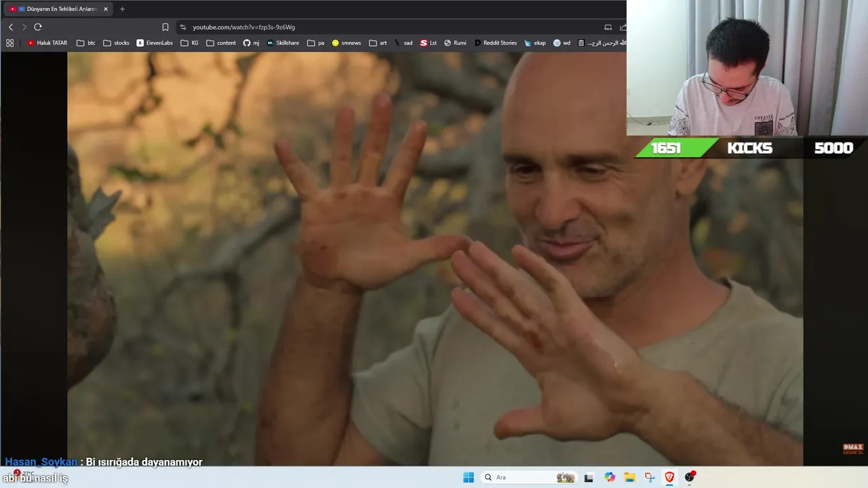Open the Reddit Stories bookmark

tap(495, 43)
